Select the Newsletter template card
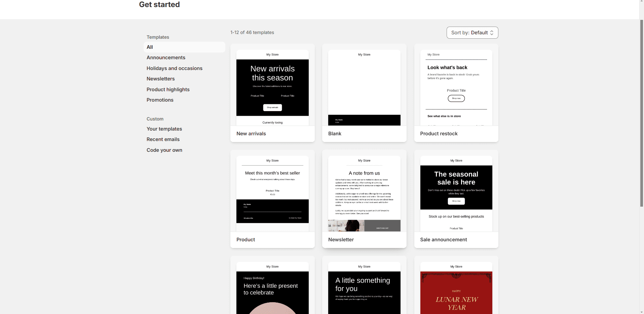Viewport: 644px width, 314px height. [364, 194]
